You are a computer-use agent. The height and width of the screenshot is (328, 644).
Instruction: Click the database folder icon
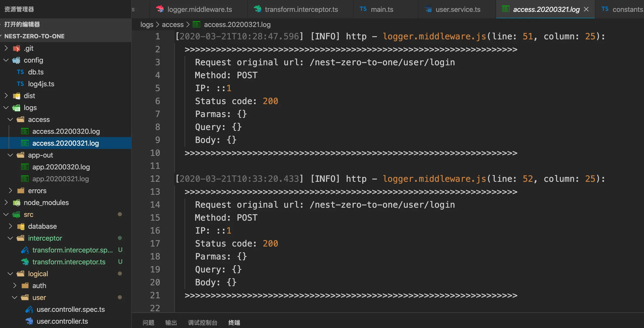tap(21, 227)
